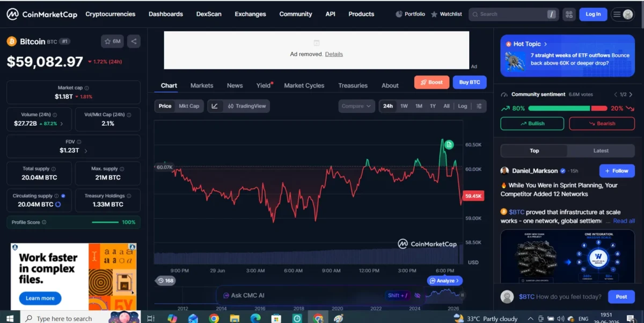
Task: Open Task View on the taskbar
Action: coord(151,318)
